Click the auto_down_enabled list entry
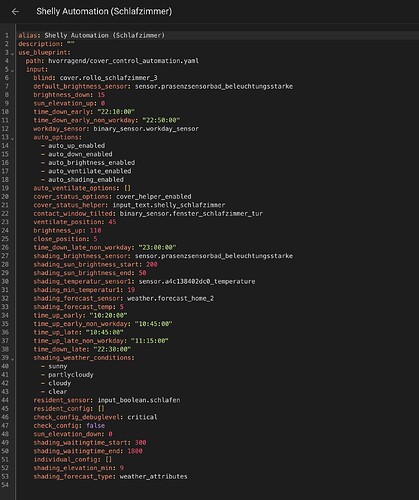 point(80,154)
